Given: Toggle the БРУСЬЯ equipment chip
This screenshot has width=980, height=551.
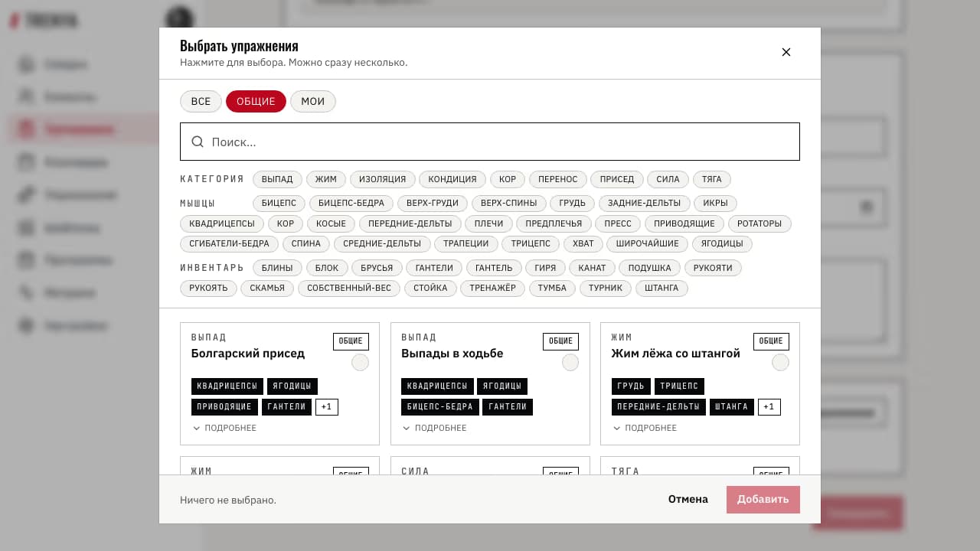Looking at the screenshot, I should pyautogui.click(x=377, y=268).
